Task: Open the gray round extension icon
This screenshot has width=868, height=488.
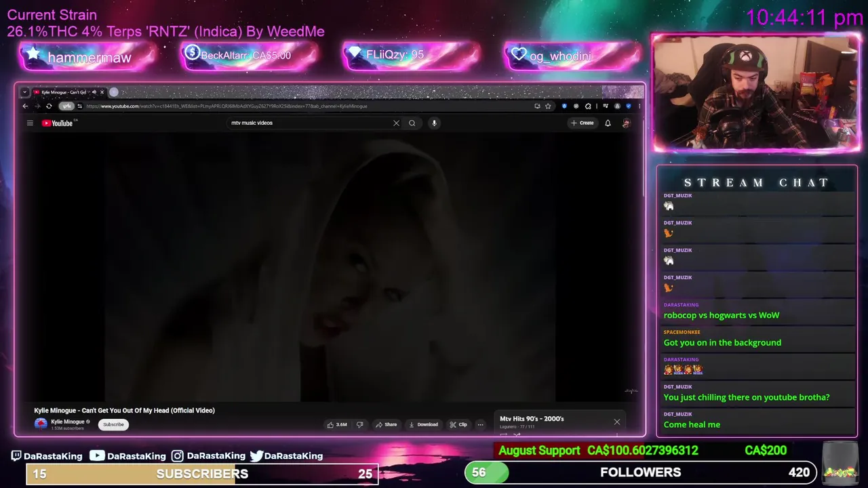Action: pos(576,106)
